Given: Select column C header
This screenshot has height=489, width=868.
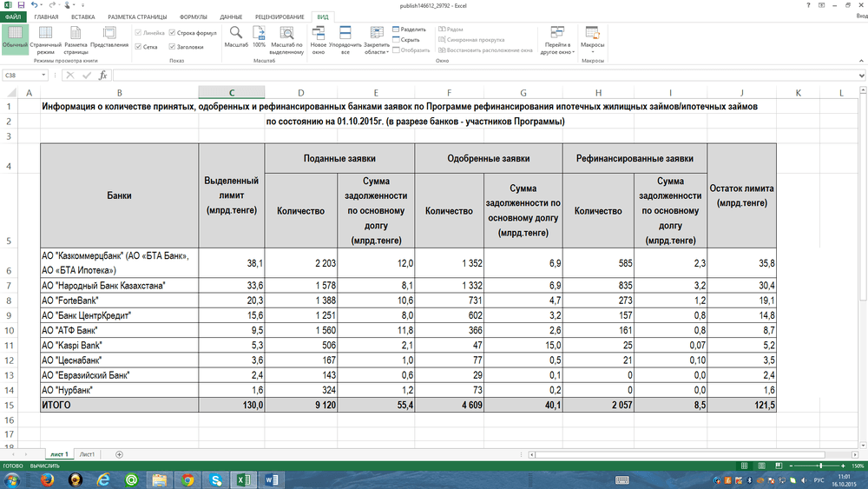Looking at the screenshot, I should (232, 92).
